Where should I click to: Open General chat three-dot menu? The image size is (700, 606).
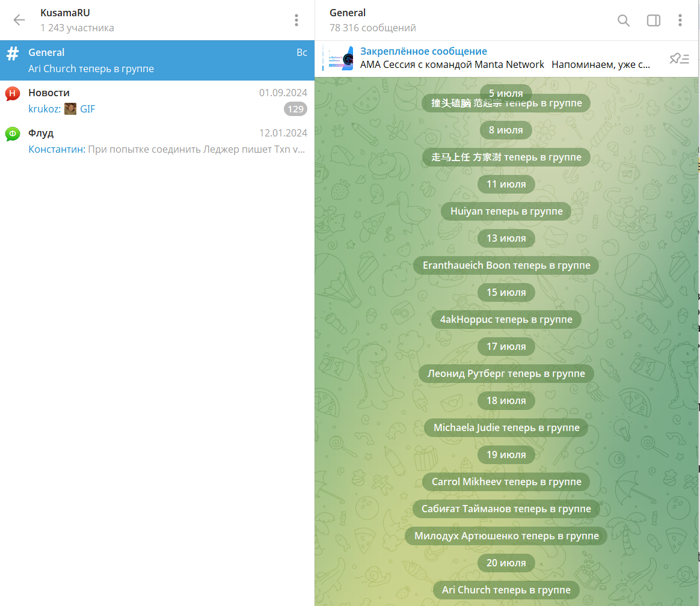pyautogui.click(x=680, y=20)
